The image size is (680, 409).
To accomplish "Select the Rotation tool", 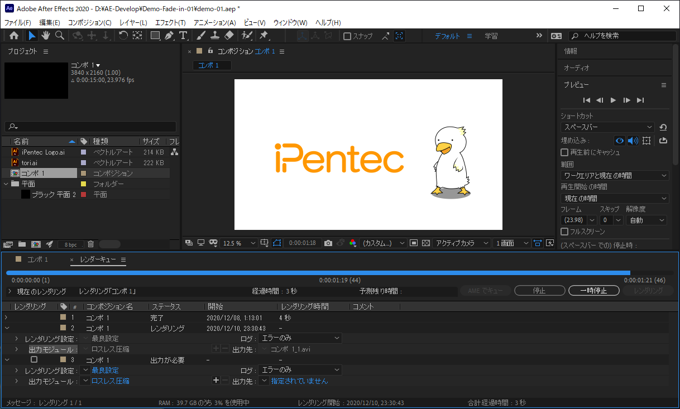I will 123,36.
